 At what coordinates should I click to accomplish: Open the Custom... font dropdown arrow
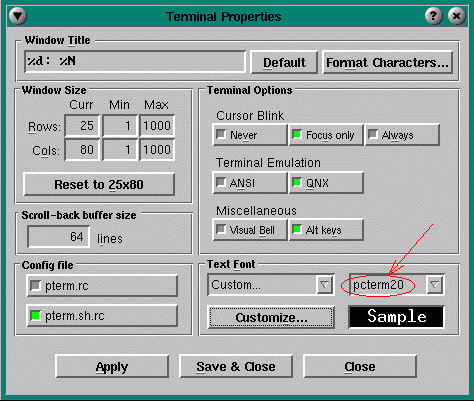(x=324, y=285)
